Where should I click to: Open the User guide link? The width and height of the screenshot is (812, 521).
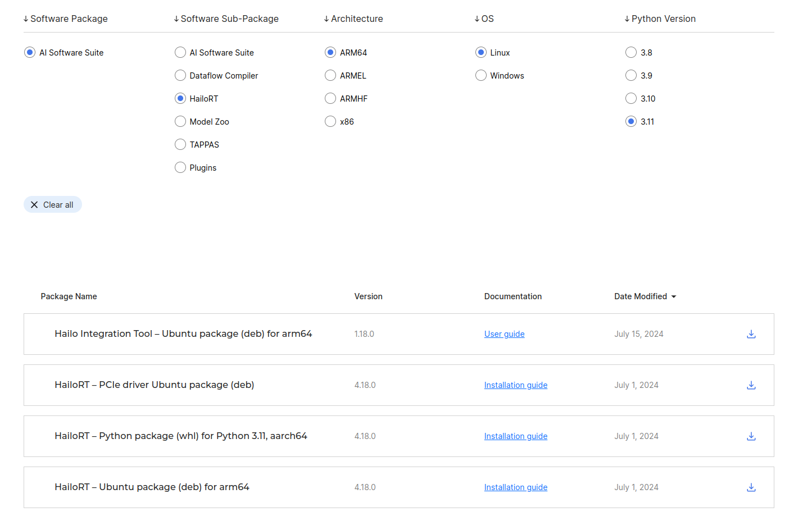coord(504,334)
